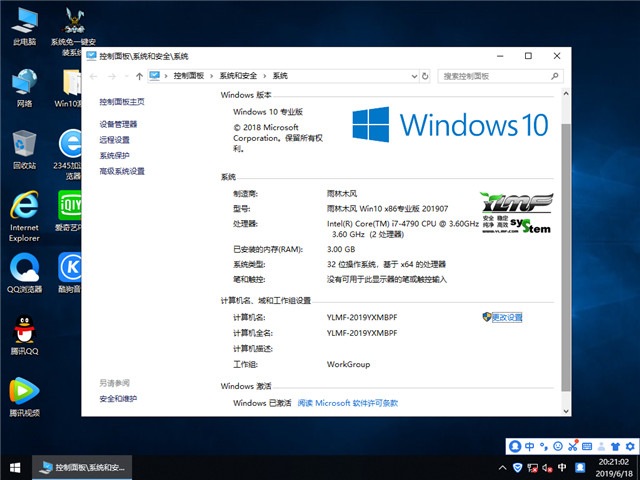Open recent locations dropdown arrow
The image size is (640, 480).
point(127,76)
